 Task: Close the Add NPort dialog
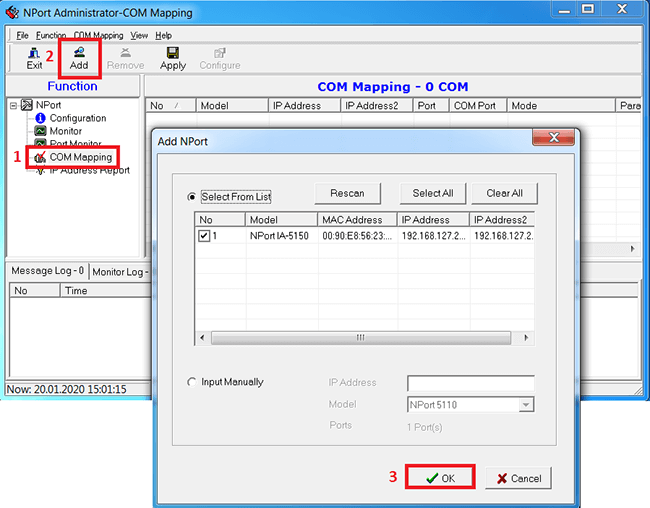[553, 137]
